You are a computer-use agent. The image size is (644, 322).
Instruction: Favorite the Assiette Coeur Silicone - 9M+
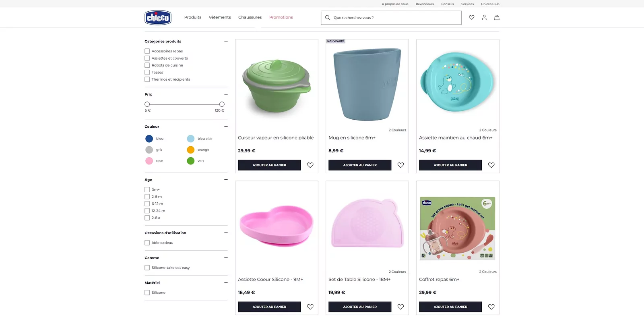pos(310,307)
